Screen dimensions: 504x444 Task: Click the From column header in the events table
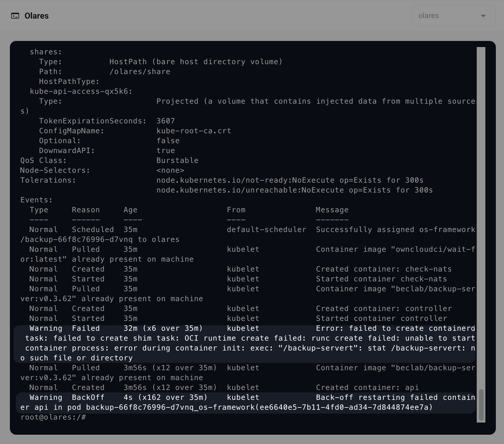pos(236,210)
